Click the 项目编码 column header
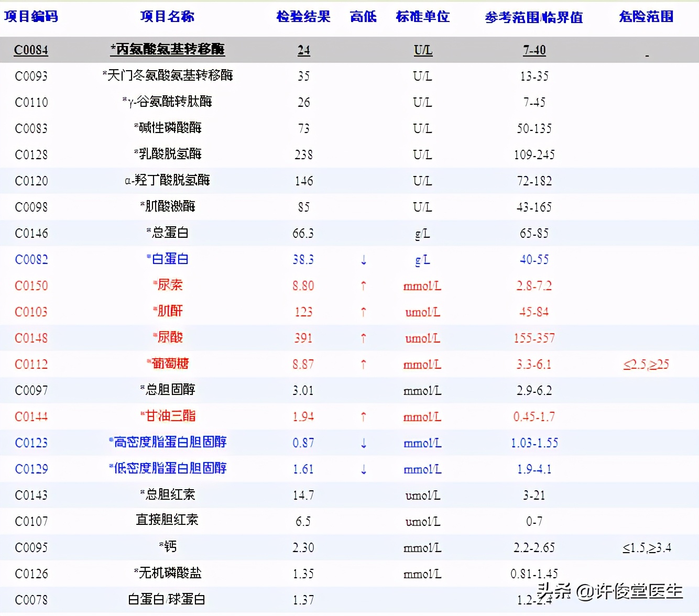 31,16
